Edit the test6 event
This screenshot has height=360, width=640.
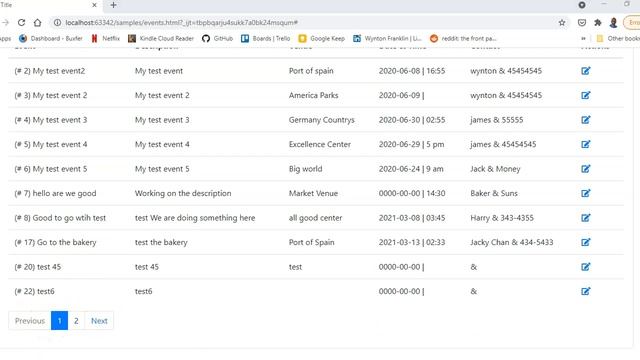pyautogui.click(x=586, y=291)
